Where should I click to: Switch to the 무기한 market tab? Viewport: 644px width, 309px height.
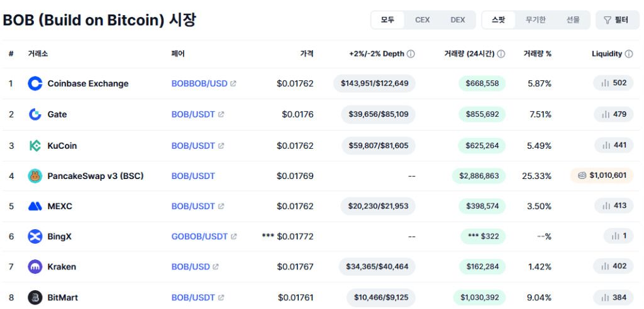coord(536,19)
